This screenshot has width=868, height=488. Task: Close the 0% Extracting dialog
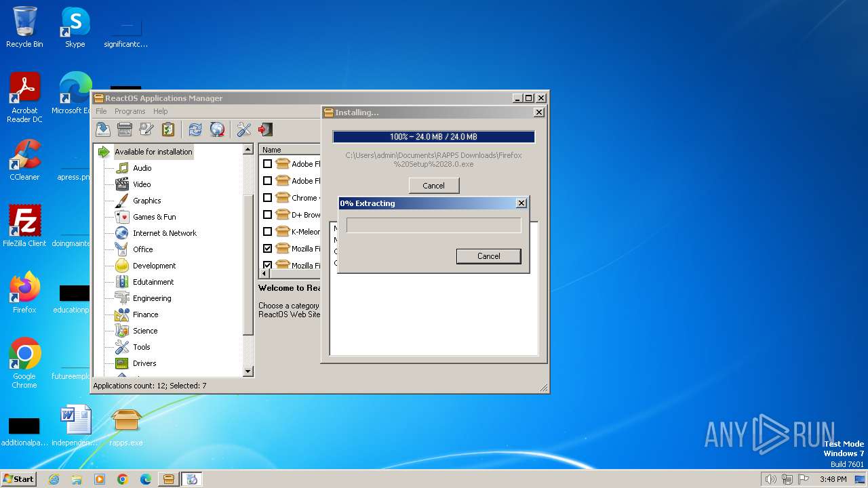[x=521, y=203]
